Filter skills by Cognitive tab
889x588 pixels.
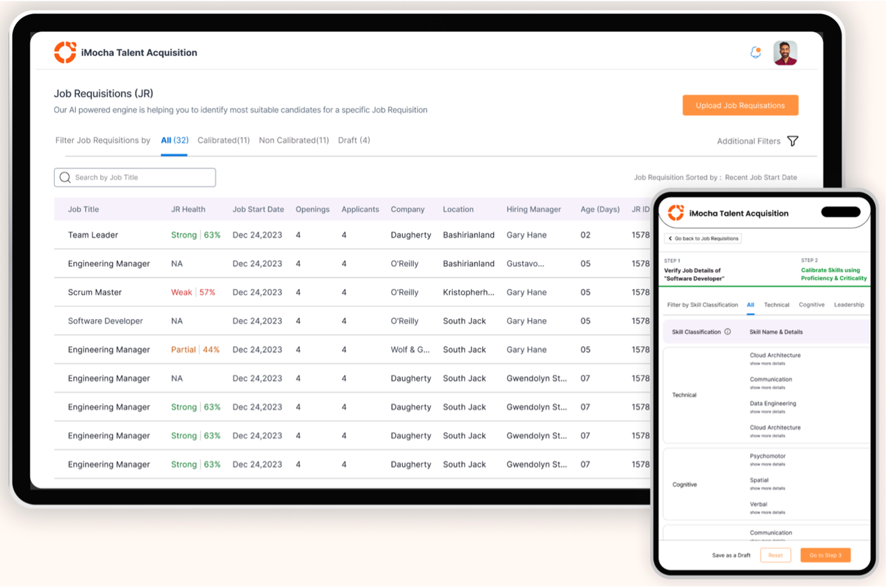pyautogui.click(x=811, y=305)
